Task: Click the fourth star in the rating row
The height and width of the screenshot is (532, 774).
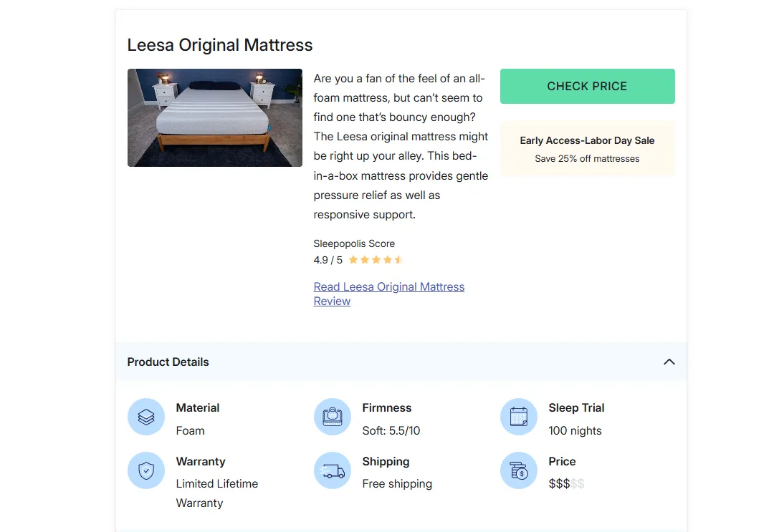Action: (386, 259)
